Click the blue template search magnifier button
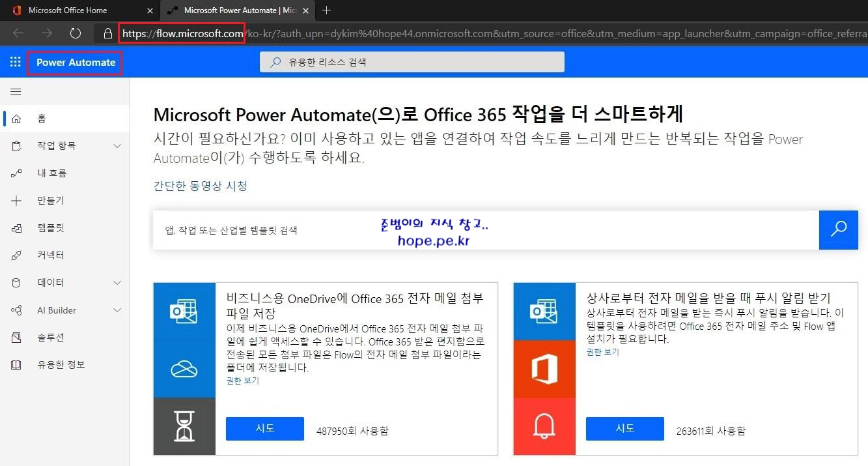This screenshot has height=466, width=868. (839, 230)
